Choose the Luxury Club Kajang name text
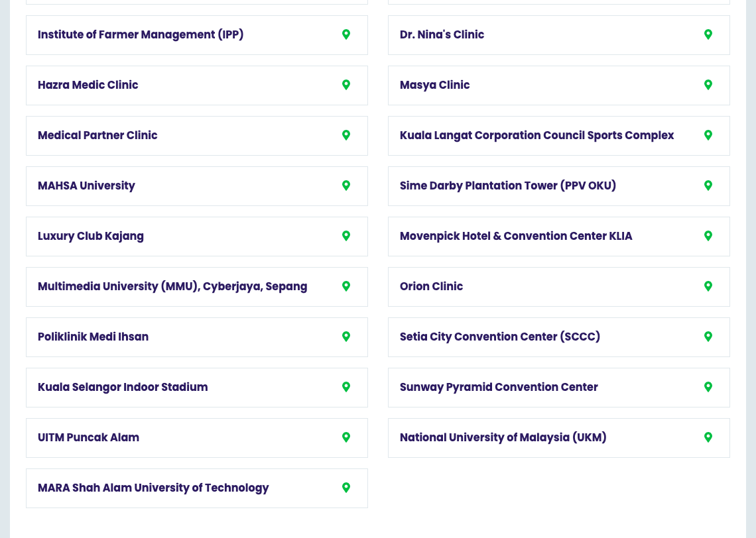 (91, 237)
